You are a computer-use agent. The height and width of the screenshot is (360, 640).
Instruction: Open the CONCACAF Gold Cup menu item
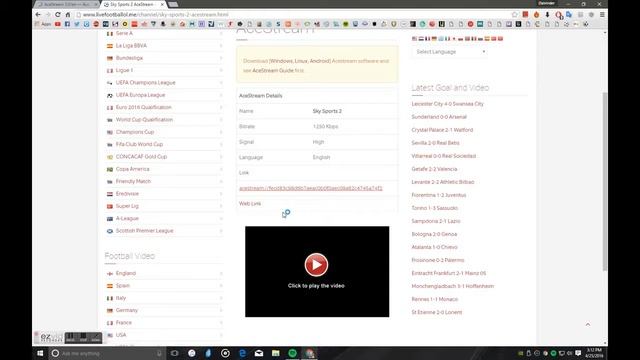(141, 157)
